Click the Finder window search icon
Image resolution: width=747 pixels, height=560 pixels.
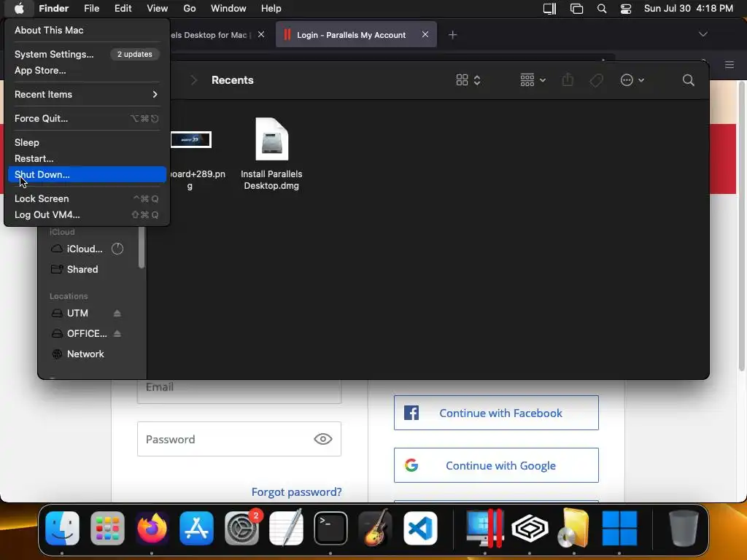click(x=688, y=80)
